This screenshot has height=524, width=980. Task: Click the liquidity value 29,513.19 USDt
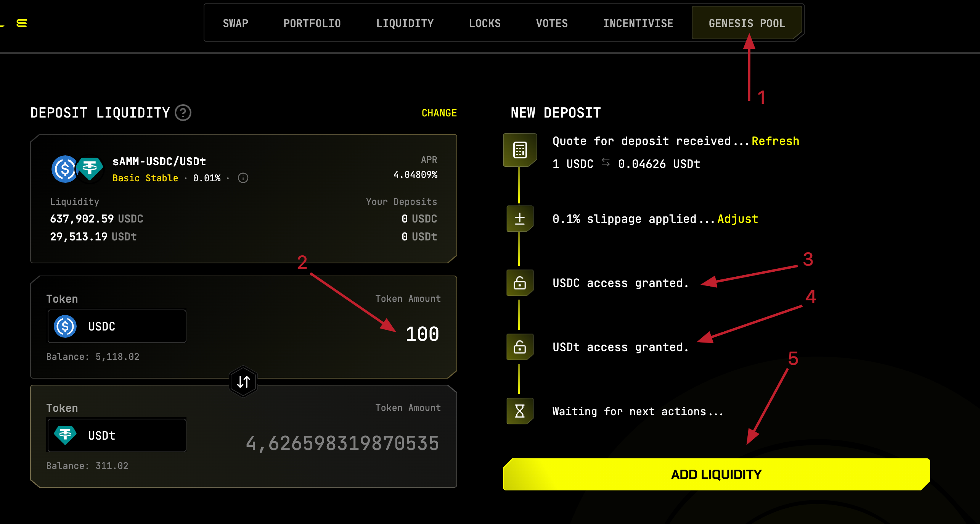[93, 237]
